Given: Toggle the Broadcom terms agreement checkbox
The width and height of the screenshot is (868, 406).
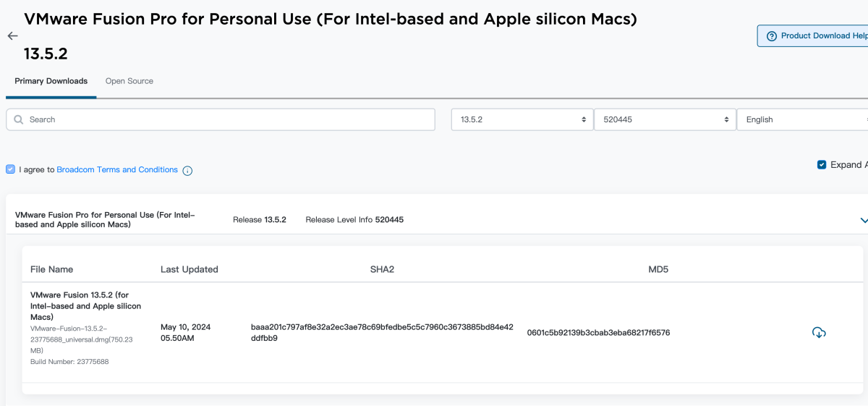Looking at the screenshot, I should coord(10,169).
